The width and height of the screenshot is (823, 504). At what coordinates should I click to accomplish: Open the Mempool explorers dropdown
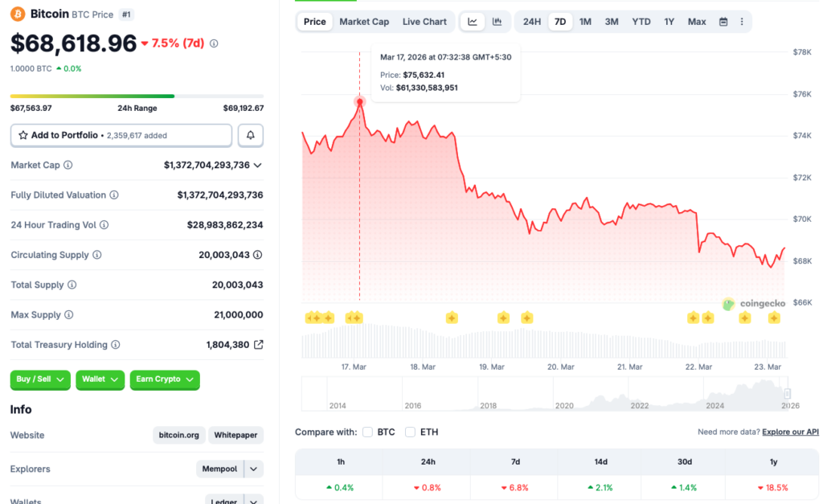tap(252, 469)
